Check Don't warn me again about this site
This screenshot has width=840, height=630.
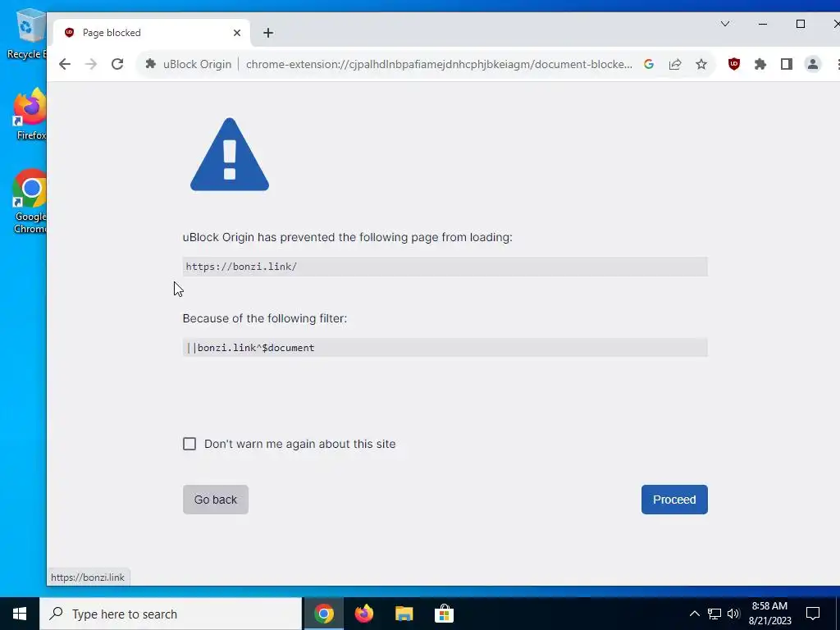[189, 444]
